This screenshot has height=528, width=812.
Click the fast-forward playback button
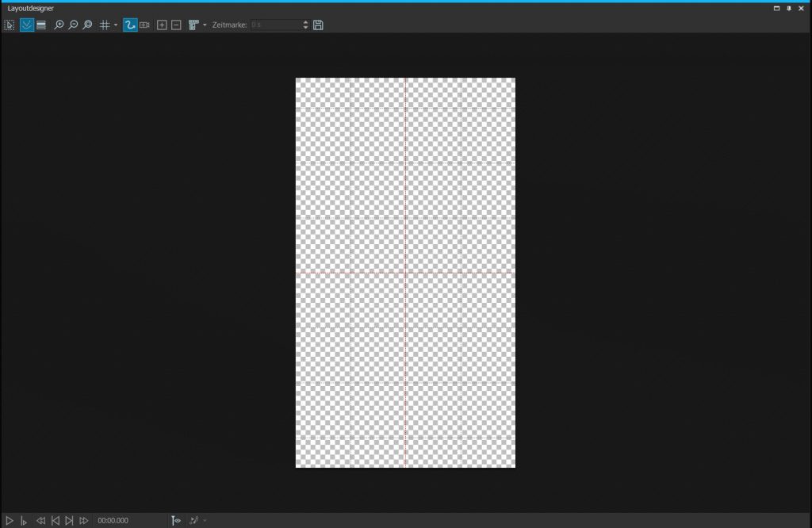83,521
